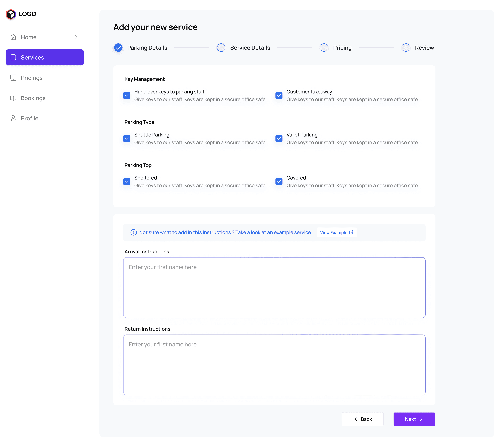Uncheck Hand over keys to parking staff

127,95
